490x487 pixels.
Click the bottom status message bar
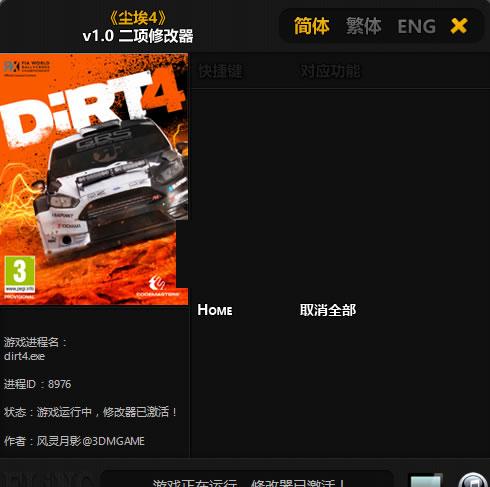point(248,480)
